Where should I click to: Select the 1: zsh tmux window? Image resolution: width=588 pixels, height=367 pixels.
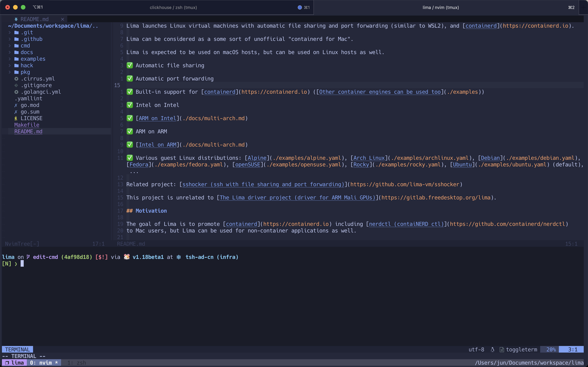pyautogui.click(x=76, y=363)
